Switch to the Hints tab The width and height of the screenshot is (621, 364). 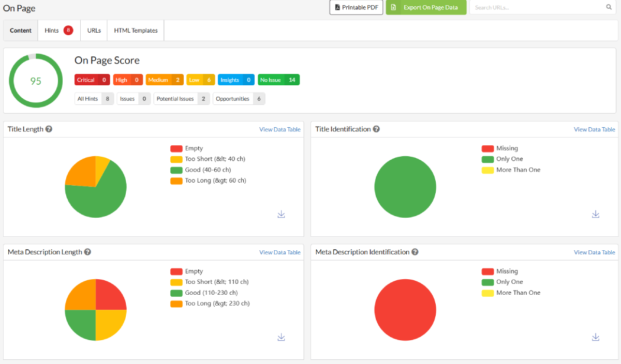(58, 30)
